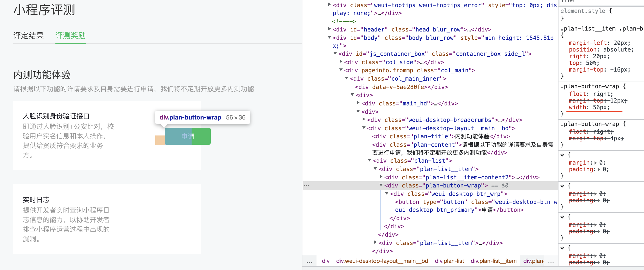This screenshot has width=644, height=270.
Task: Collapse the div#body node
Action: (329, 37)
